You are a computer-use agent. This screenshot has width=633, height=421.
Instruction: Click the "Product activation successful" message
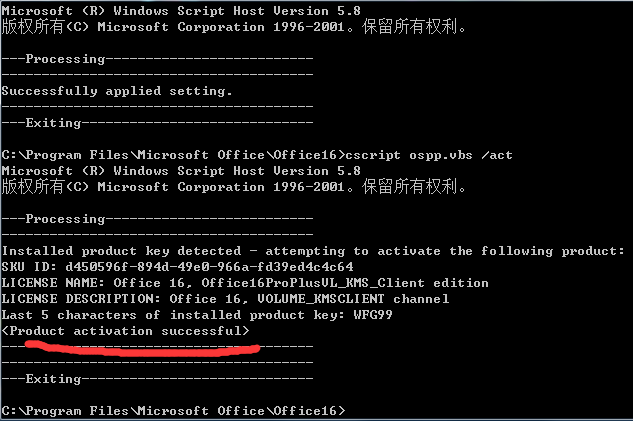tap(126, 331)
